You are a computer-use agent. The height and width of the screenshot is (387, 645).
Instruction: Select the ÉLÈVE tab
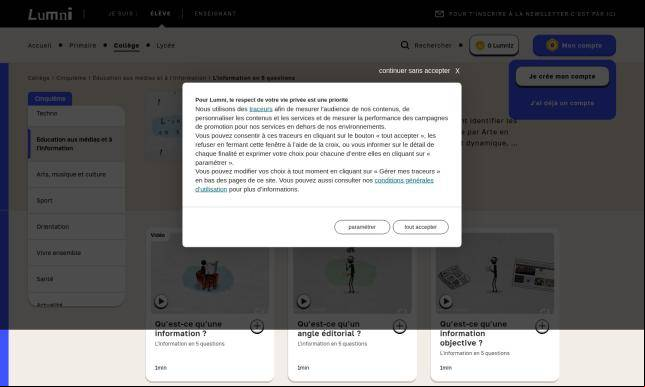(x=160, y=14)
